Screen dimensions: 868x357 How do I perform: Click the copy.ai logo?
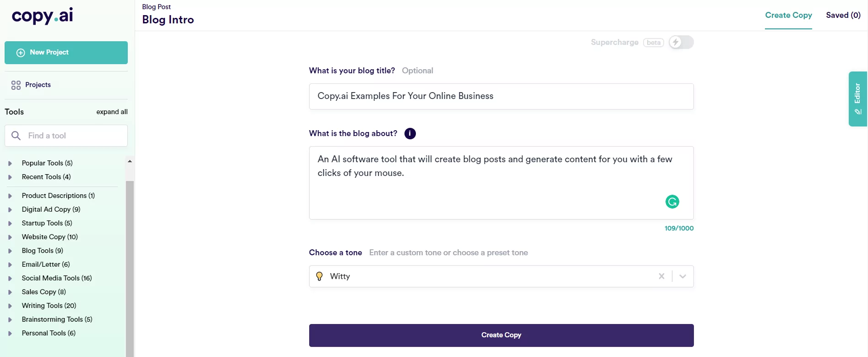pos(42,16)
